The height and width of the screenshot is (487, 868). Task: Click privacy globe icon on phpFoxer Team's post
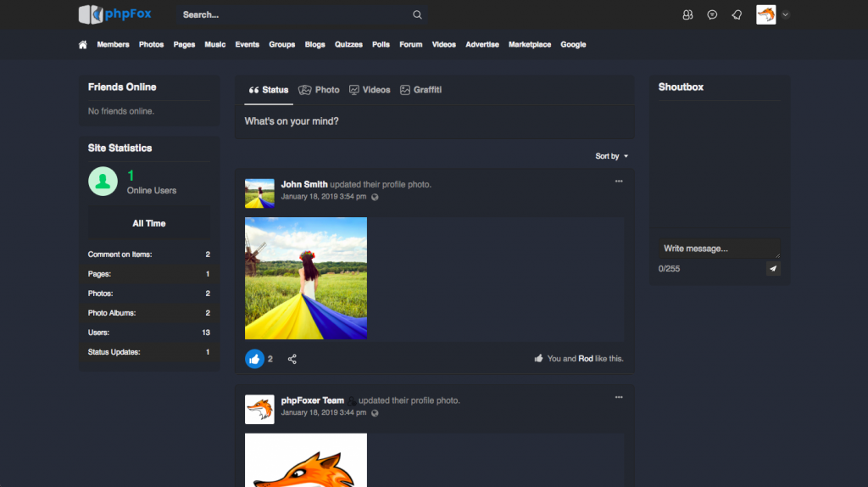coord(375,413)
